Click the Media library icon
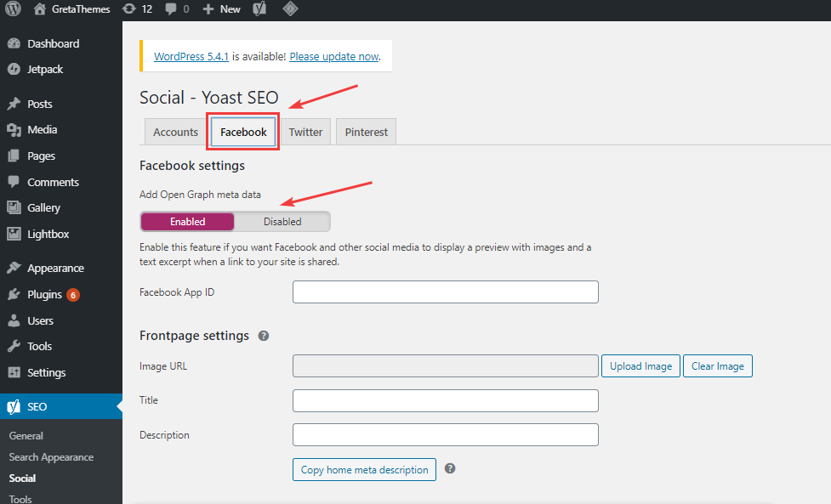Screen dimensions: 831x504 [x=15, y=129]
